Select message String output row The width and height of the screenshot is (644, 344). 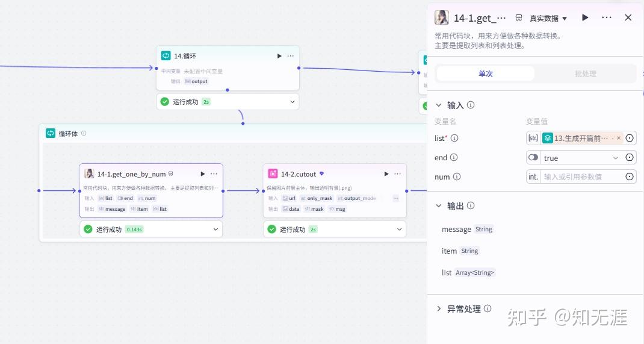point(468,230)
